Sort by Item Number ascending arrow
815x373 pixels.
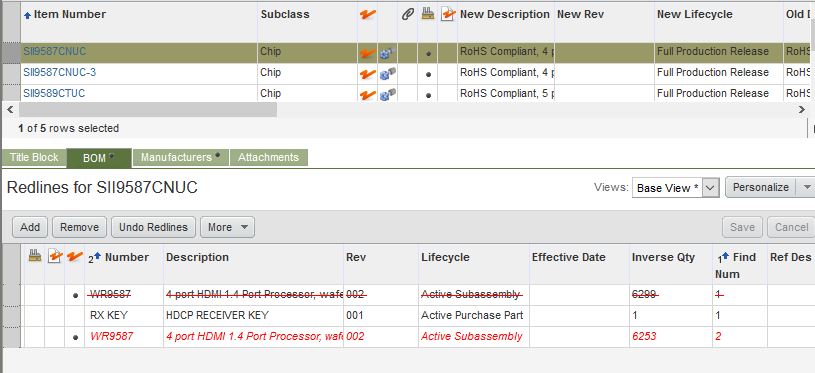tap(28, 16)
